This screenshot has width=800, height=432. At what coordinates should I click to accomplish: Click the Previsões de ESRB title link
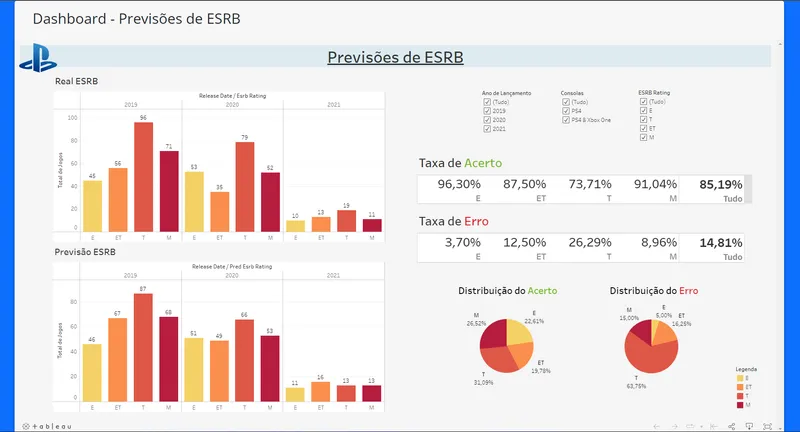[395, 57]
